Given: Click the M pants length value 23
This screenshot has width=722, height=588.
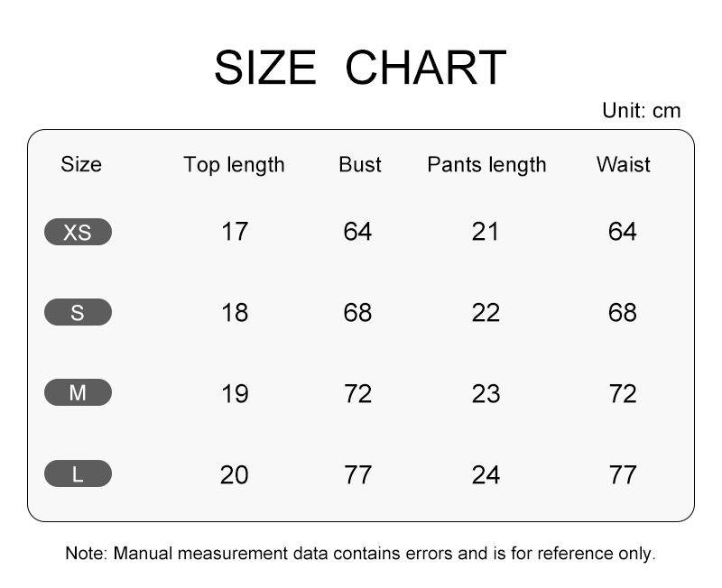Looking at the screenshot, I should [x=486, y=393].
